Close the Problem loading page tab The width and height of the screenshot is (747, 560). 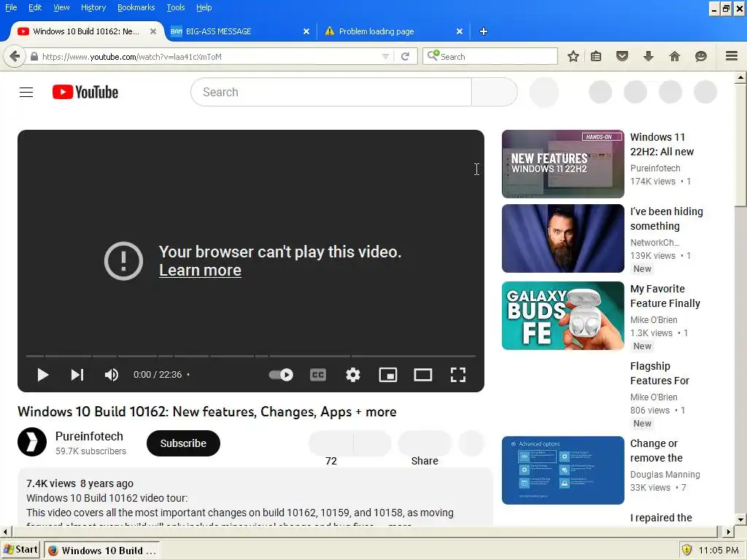click(460, 31)
